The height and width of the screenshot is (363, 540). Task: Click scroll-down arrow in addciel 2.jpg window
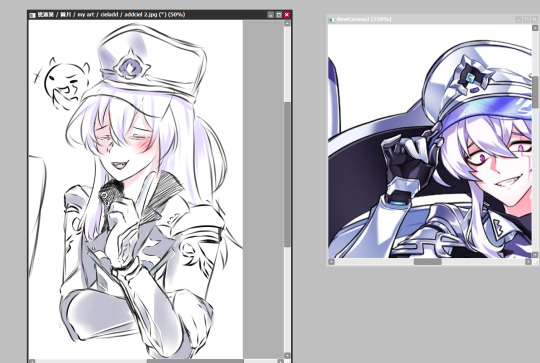coord(287,355)
